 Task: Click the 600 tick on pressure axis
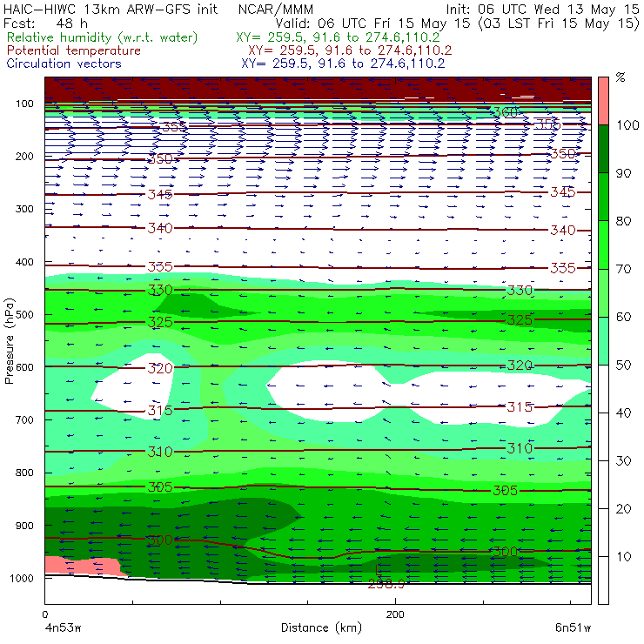[x=24, y=367]
